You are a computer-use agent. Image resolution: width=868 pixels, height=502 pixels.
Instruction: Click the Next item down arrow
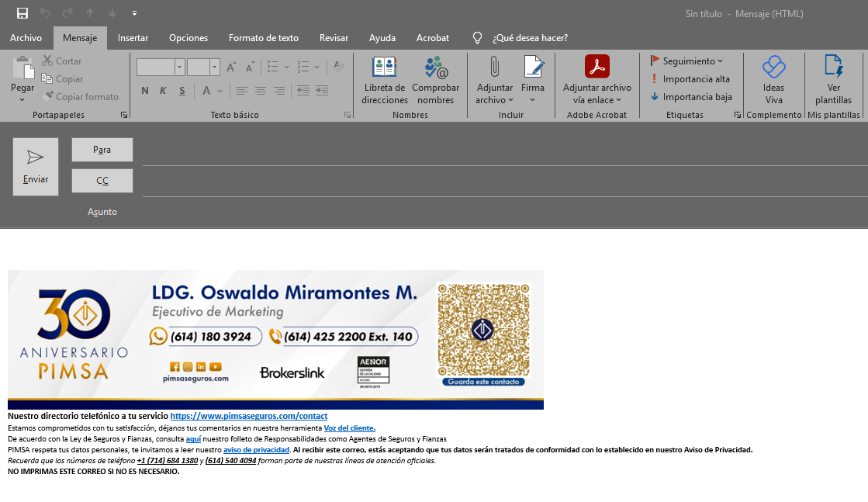112,13
